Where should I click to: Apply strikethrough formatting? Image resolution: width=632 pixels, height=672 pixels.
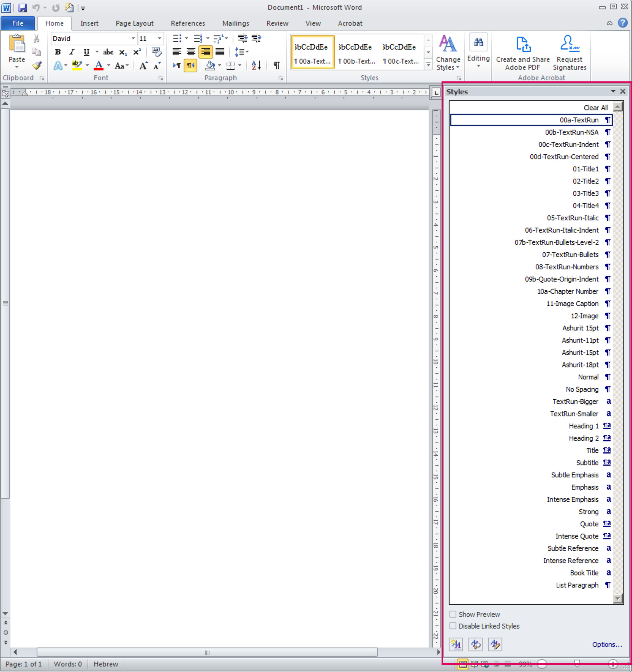click(x=108, y=52)
